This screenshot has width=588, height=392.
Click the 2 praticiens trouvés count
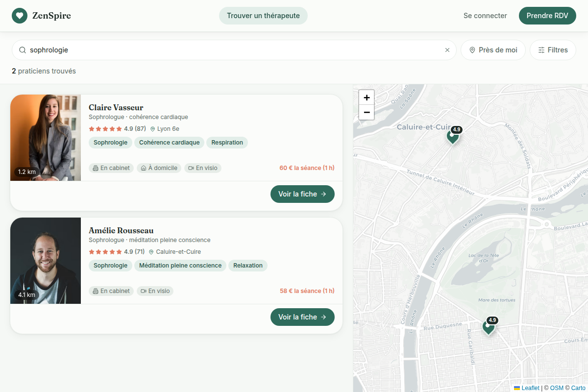point(44,71)
